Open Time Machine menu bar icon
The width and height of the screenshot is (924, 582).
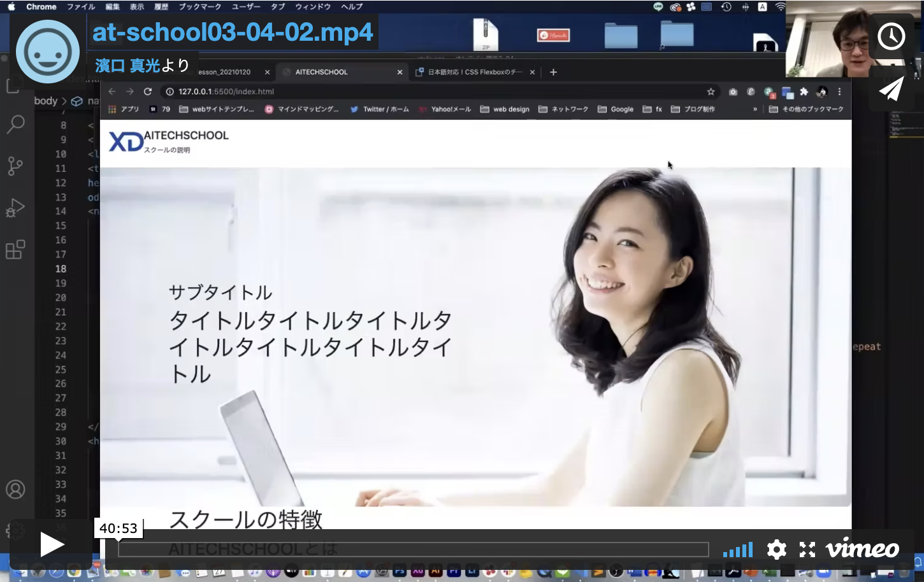(726, 6)
